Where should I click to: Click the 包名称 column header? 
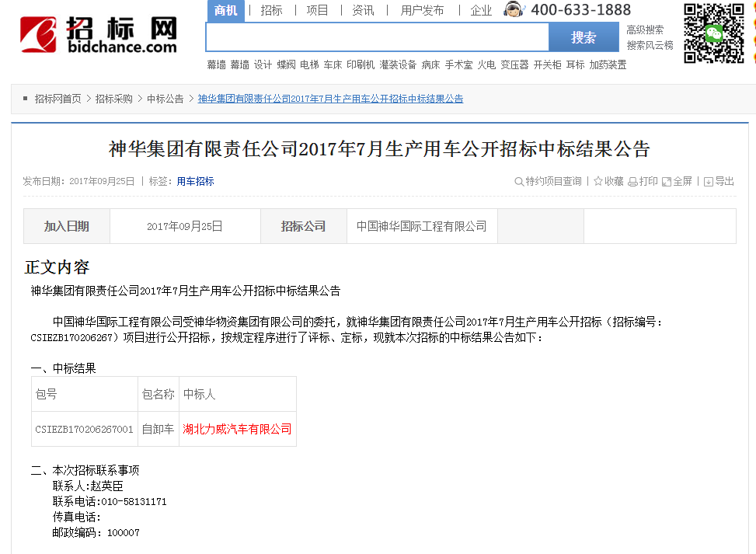(x=159, y=395)
